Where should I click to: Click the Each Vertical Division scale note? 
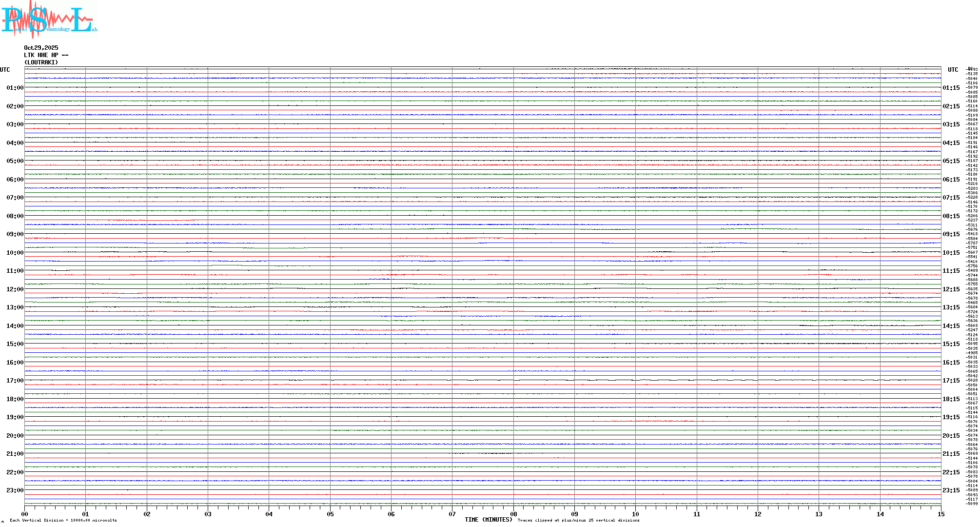63,521
